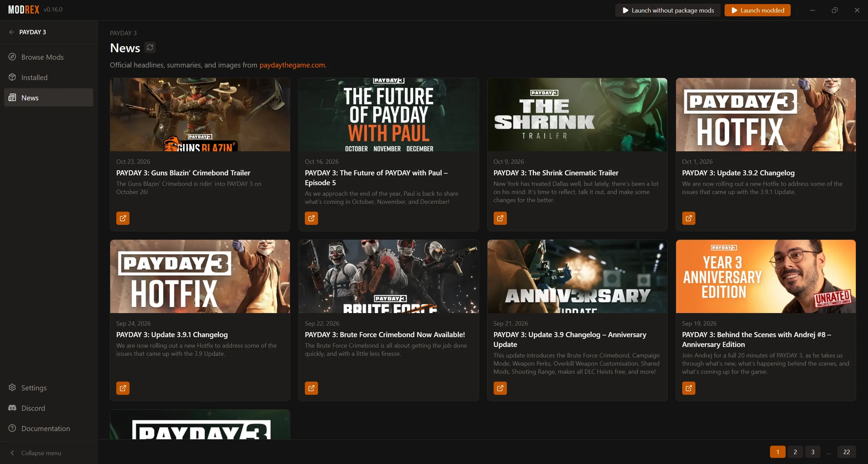
Task: Go to news page 1
Action: pos(778,452)
